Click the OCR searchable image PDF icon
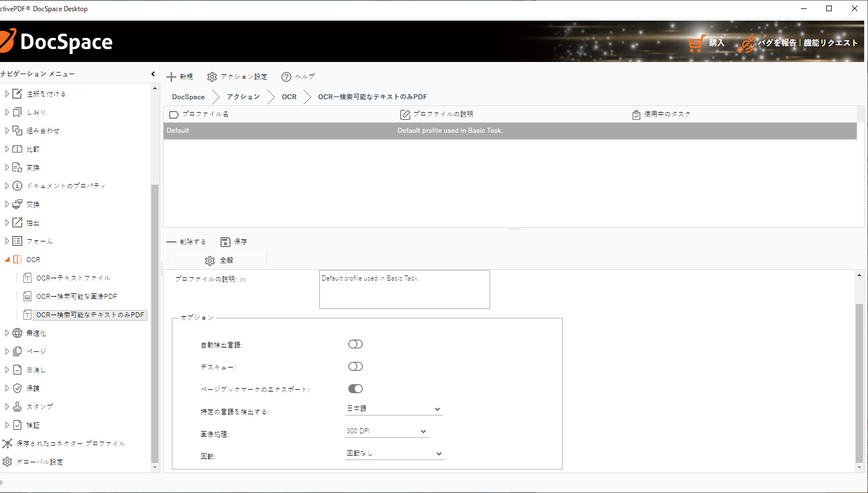Image resolution: width=868 pixels, height=493 pixels. (27, 296)
